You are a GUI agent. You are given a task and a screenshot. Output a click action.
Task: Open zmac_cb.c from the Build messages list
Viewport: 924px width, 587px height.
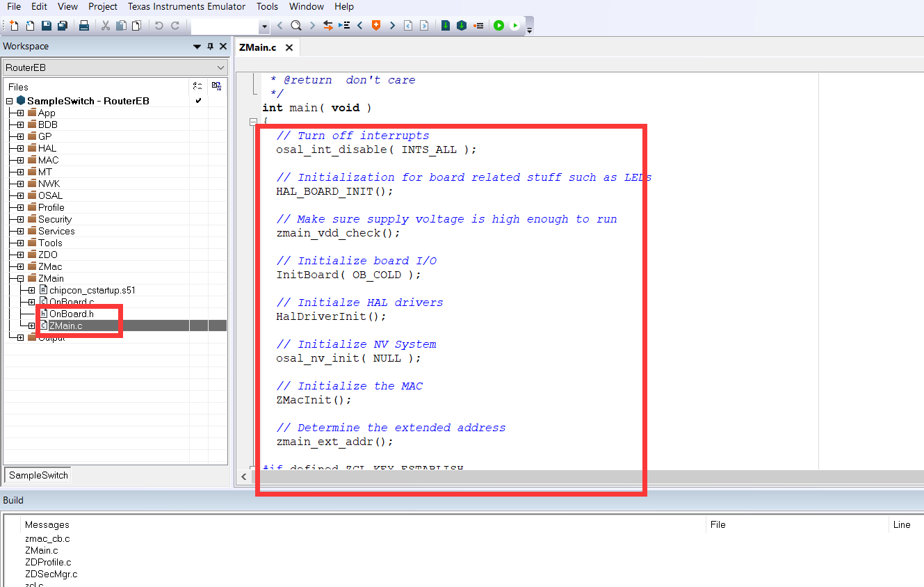click(x=47, y=538)
